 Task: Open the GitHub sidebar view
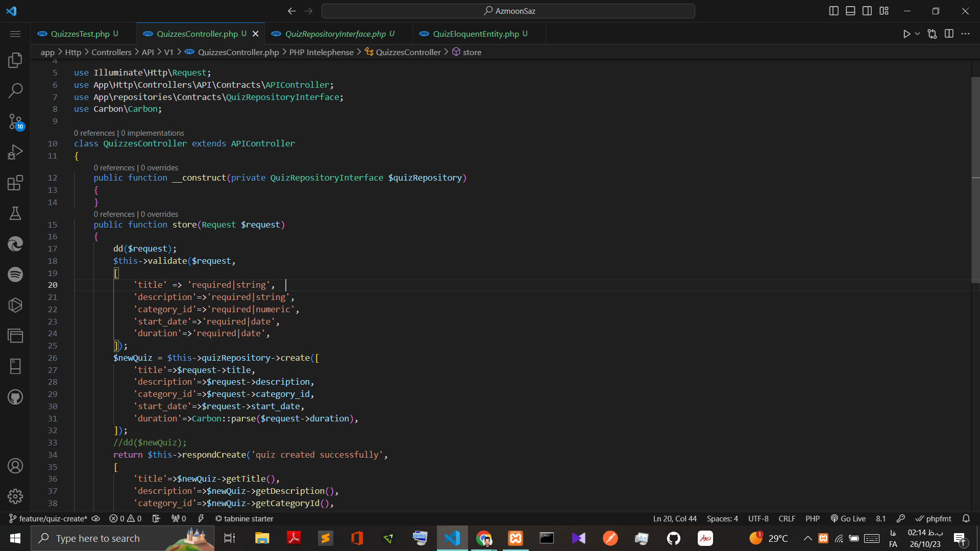pos(15,397)
